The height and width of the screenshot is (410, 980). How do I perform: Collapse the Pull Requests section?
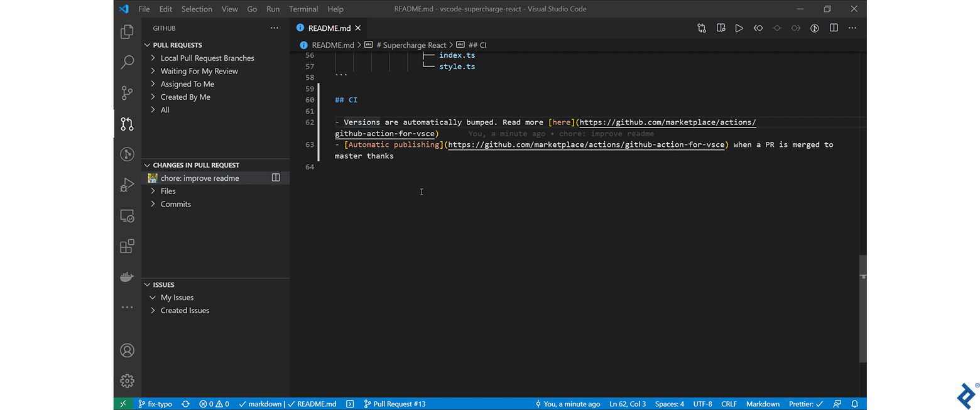coord(215,45)
